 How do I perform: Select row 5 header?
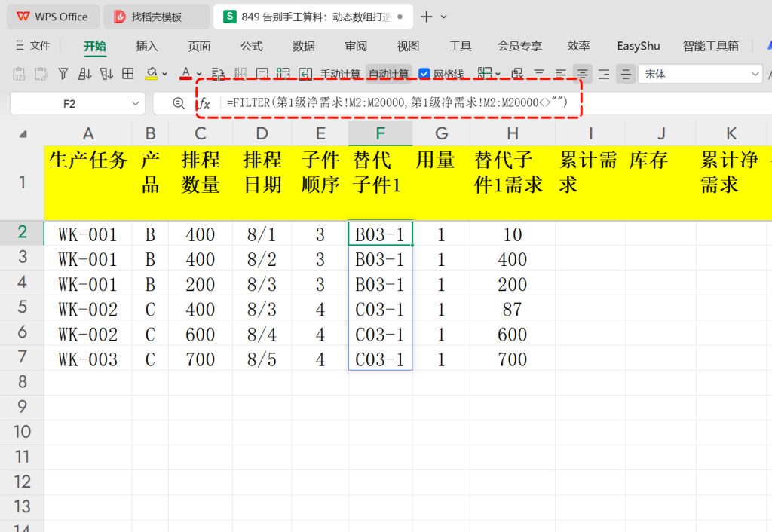22,307
